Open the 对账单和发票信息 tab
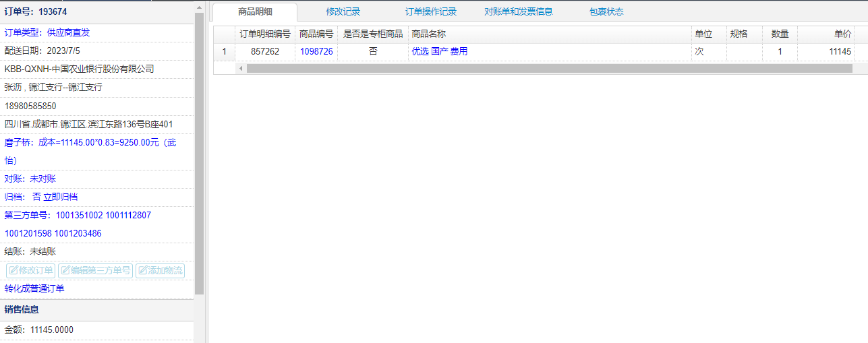This screenshot has height=343, width=868. pos(519,11)
